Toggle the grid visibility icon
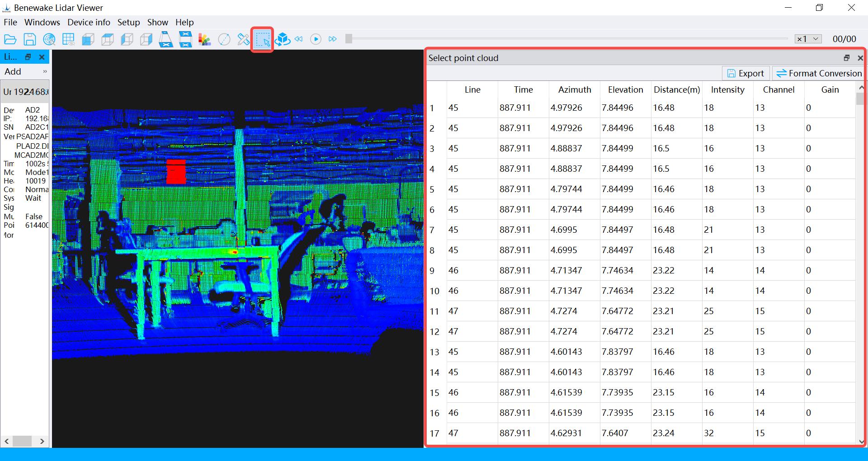The width and height of the screenshot is (868, 461). click(69, 40)
